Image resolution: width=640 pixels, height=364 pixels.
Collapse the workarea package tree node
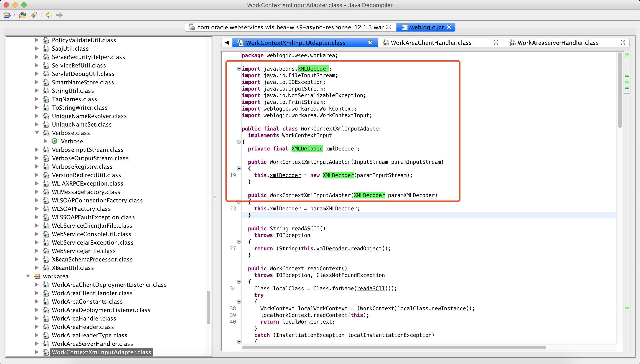click(28, 276)
